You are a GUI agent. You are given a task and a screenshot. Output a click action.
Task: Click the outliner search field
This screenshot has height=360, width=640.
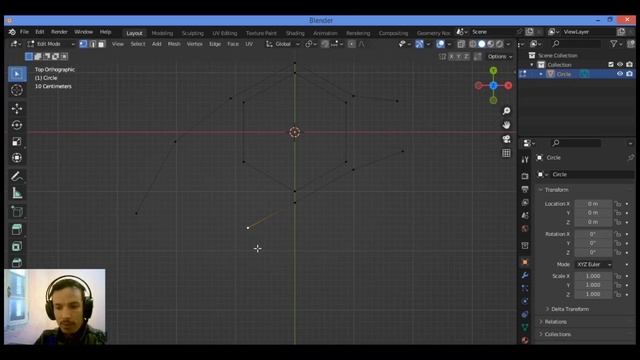576,44
